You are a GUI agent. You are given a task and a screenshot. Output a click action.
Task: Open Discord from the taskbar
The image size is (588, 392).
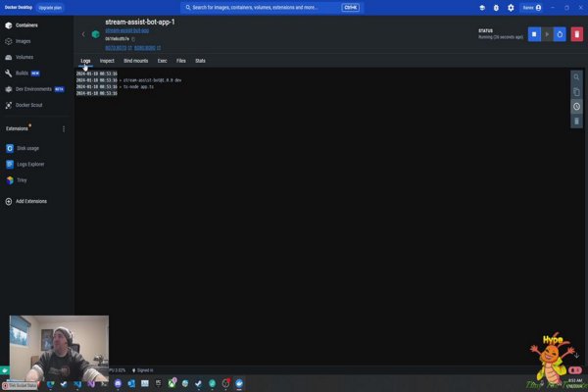point(118,383)
